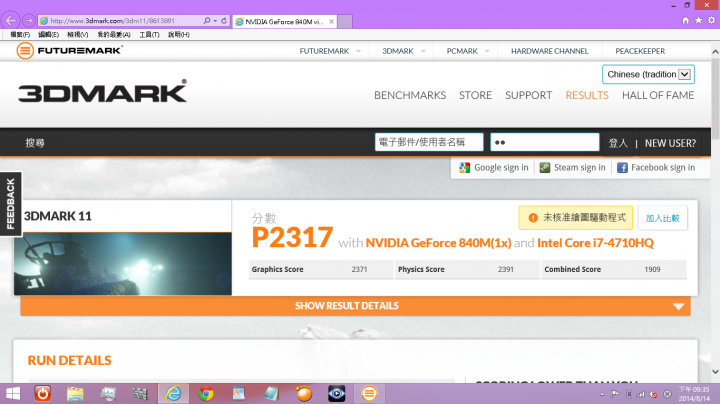Show hidden system tray icons arrow
The height and width of the screenshot is (404, 720).
point(602,394)
